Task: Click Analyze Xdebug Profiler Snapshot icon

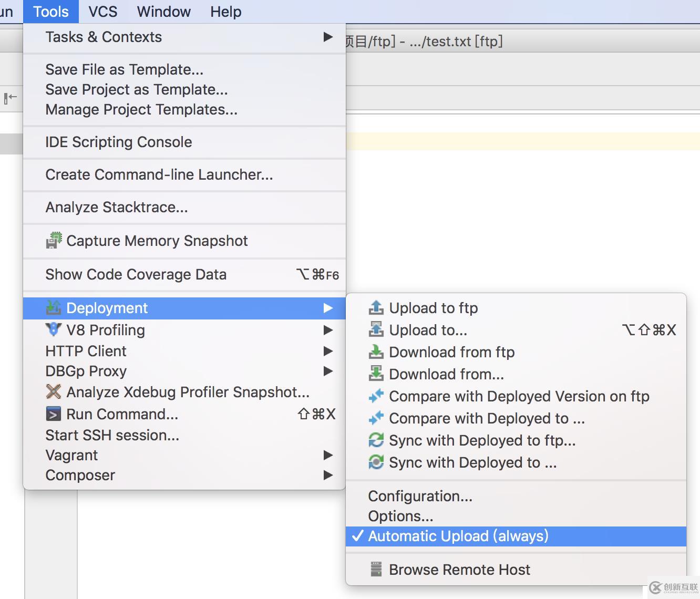Action: click(x=54, y=392)
